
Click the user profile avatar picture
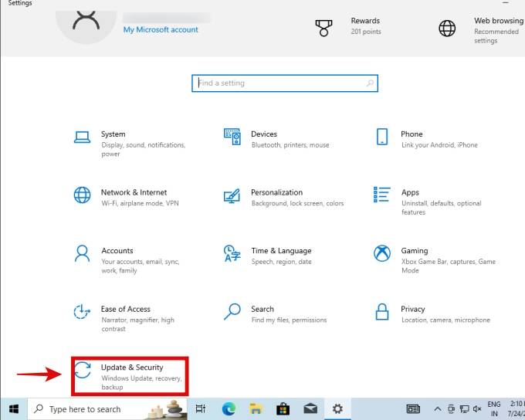click(x=86, y=27)
